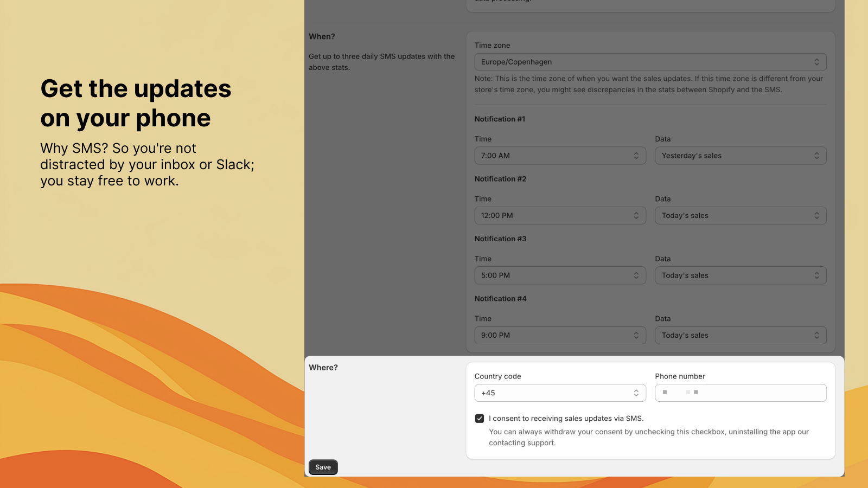Click the Save button
868x488 pixels.
point(323,467)
